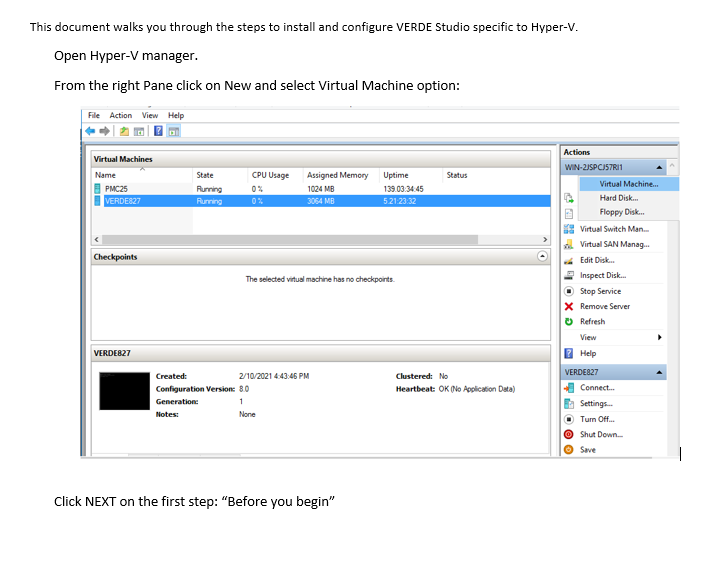The height and width of the screenshot is (581, 707).
Task: Click the orange Save icon
Action: (569, 450)
